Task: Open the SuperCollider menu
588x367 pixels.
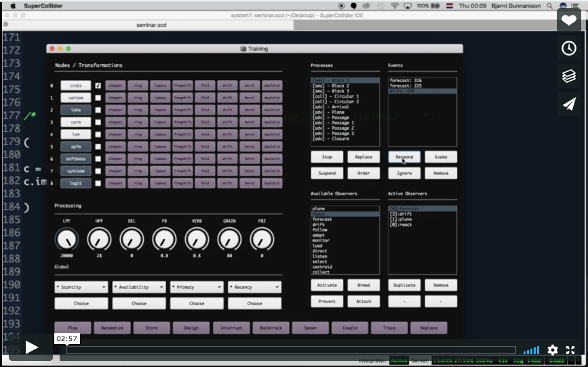Action: click(43, 5)
